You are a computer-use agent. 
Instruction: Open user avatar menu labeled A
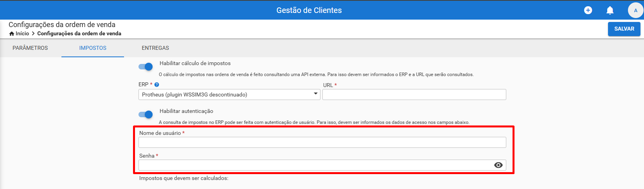click(x=635, y=10)
